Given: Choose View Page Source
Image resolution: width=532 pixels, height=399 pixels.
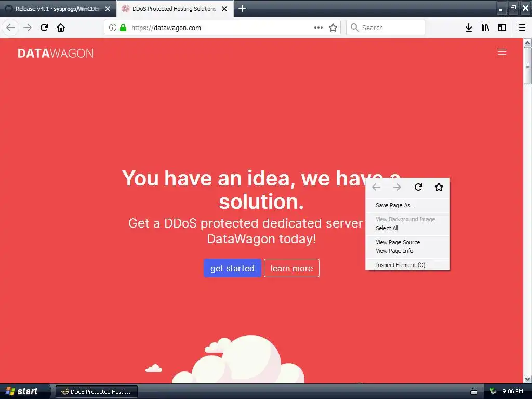Looking at the screenshot, I should [407, 242].
